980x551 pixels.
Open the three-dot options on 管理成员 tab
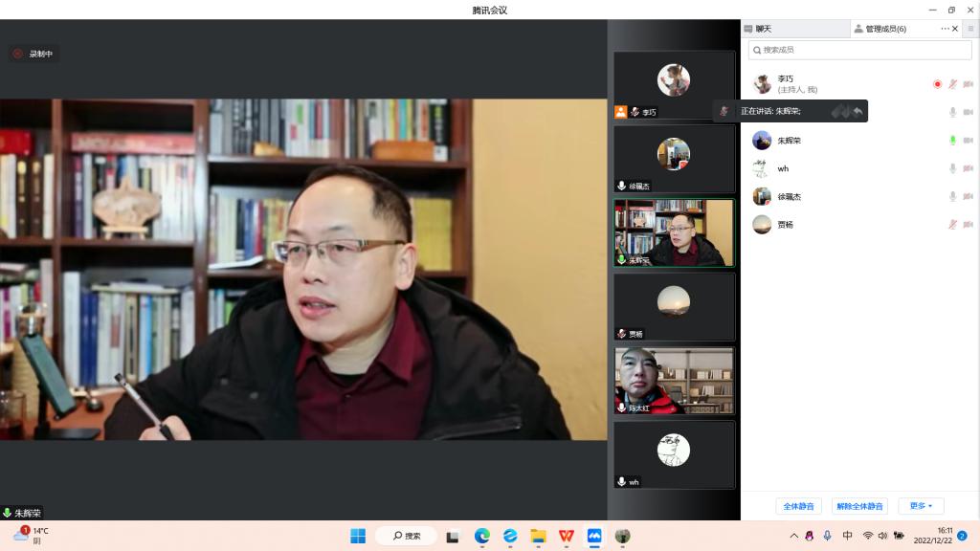945,29
